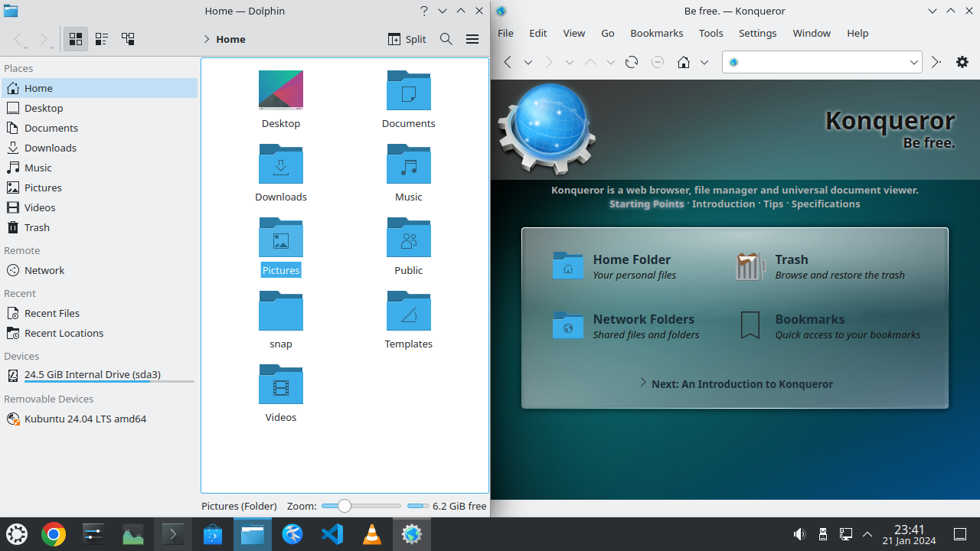Image resolution: width=980 pixels, height=551 pixels.
Task: Select the Desktop folder icon in the file view
Action: pyautogui.click(x=281, y=90)
